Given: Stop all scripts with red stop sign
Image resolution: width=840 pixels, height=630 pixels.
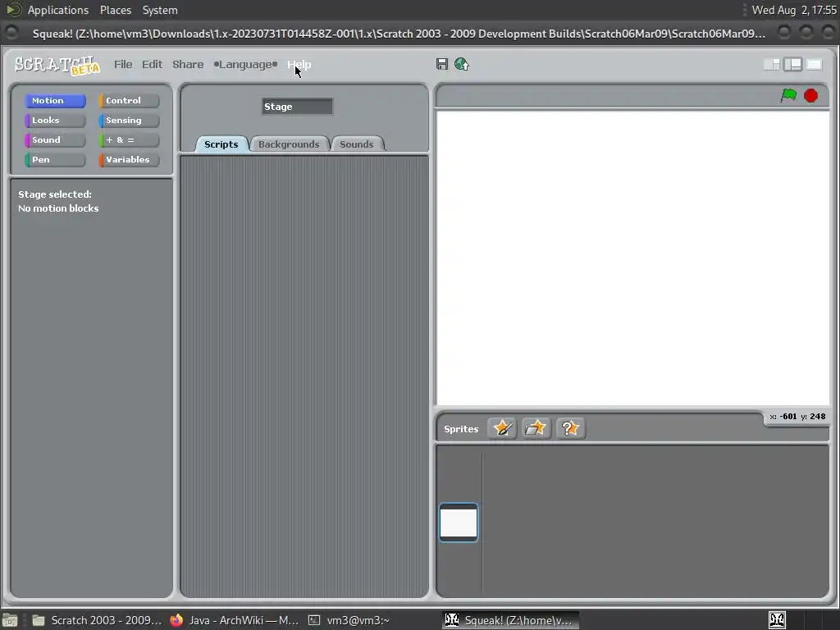Looking at the screenshot, I should tap(810, 96).
